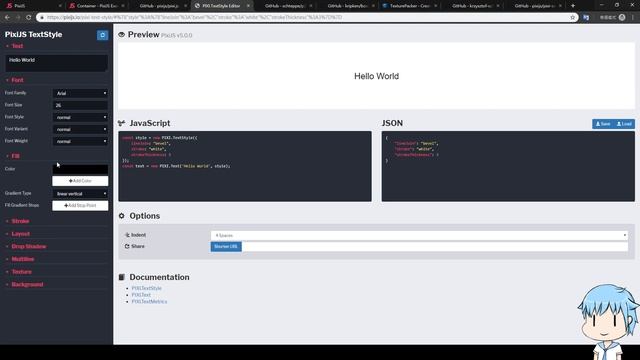Click the Font Size field
The width and height of the screenshot is (640, 360).
[x=80, y=105]
